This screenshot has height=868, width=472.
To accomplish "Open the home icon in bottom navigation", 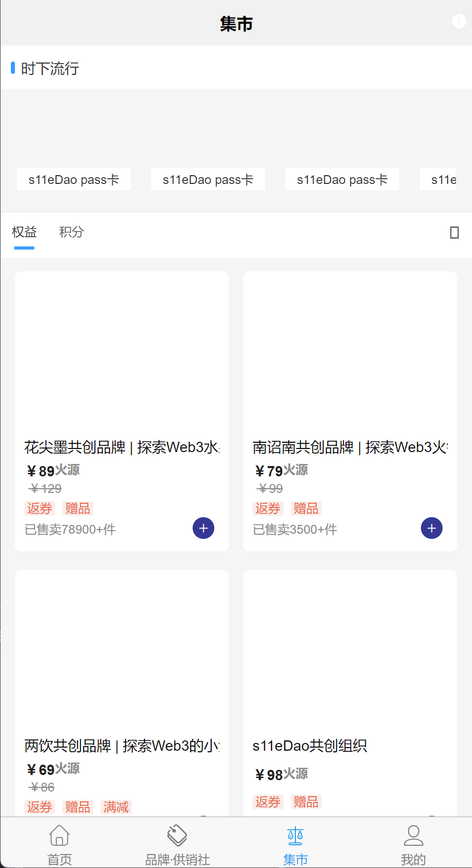I will coord(59,835).
